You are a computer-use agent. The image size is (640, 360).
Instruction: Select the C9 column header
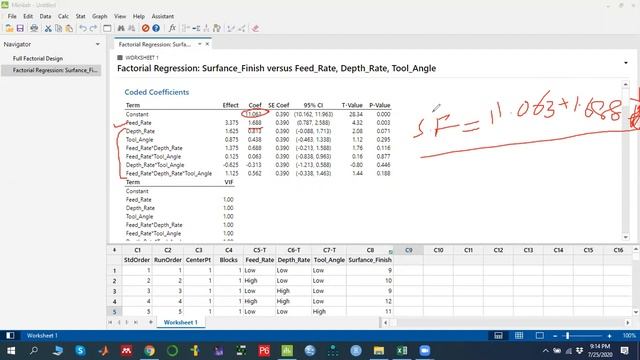(409, 250)
